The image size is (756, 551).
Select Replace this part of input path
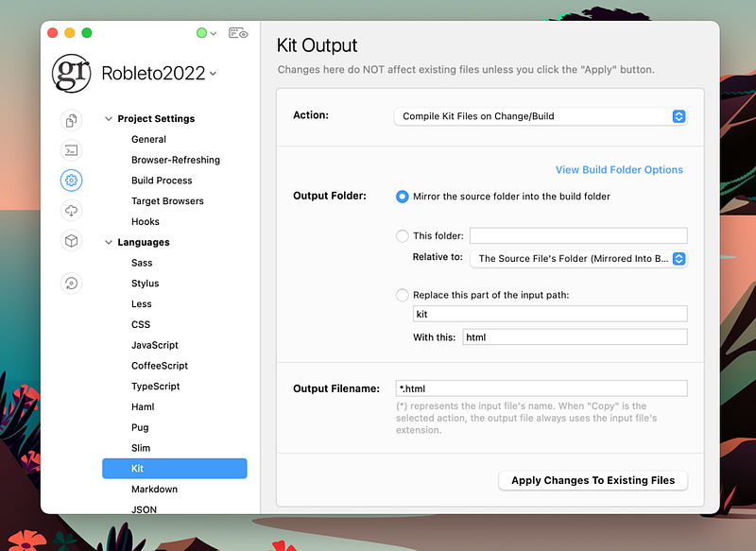click(x=403, y=295)
